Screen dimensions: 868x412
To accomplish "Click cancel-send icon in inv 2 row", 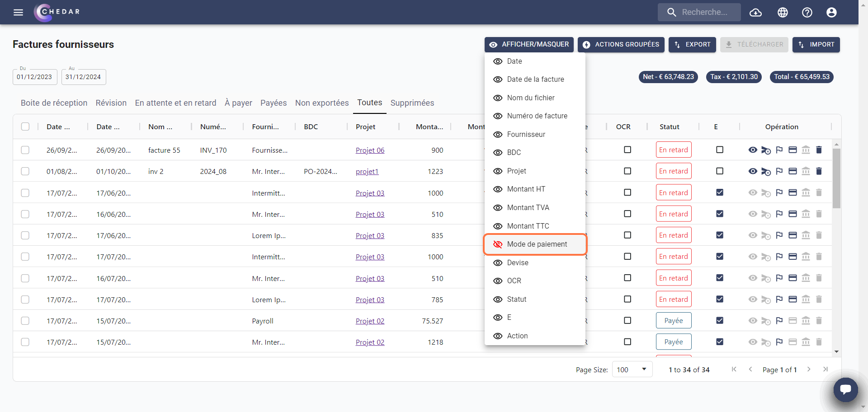I will (x=766, y=171).
